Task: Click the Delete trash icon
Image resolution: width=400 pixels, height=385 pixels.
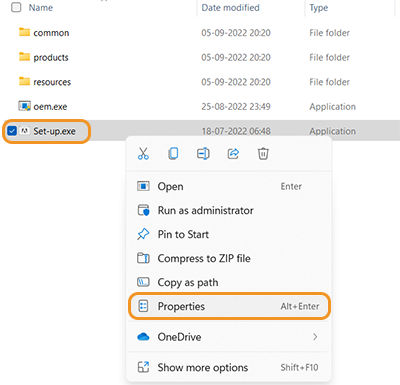Action: [x=263, y=154]
